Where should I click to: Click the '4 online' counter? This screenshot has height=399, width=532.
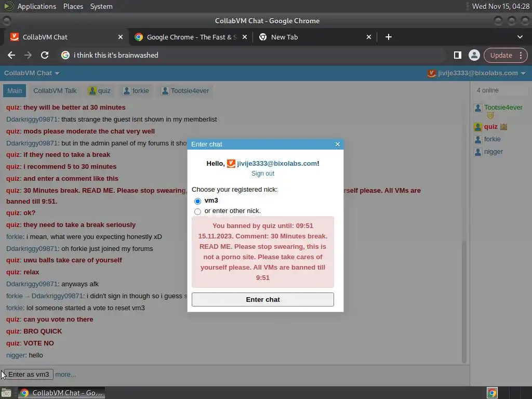coord(487,90)
